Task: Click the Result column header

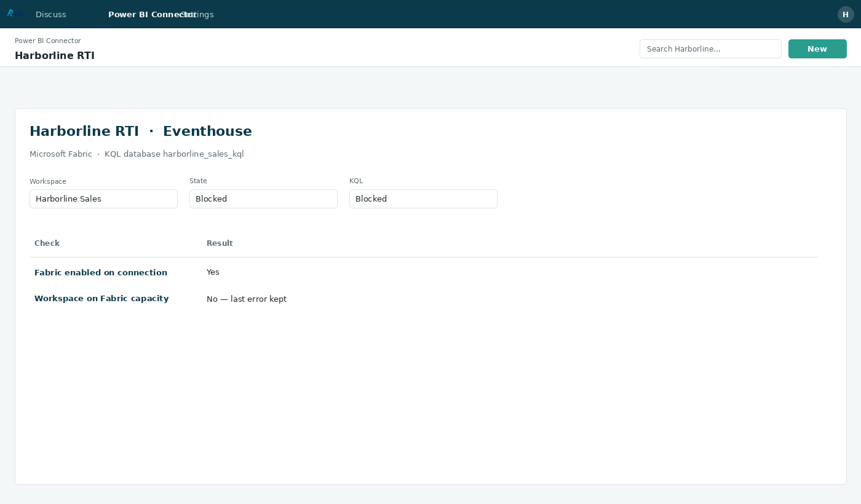Action: [220, 243]
